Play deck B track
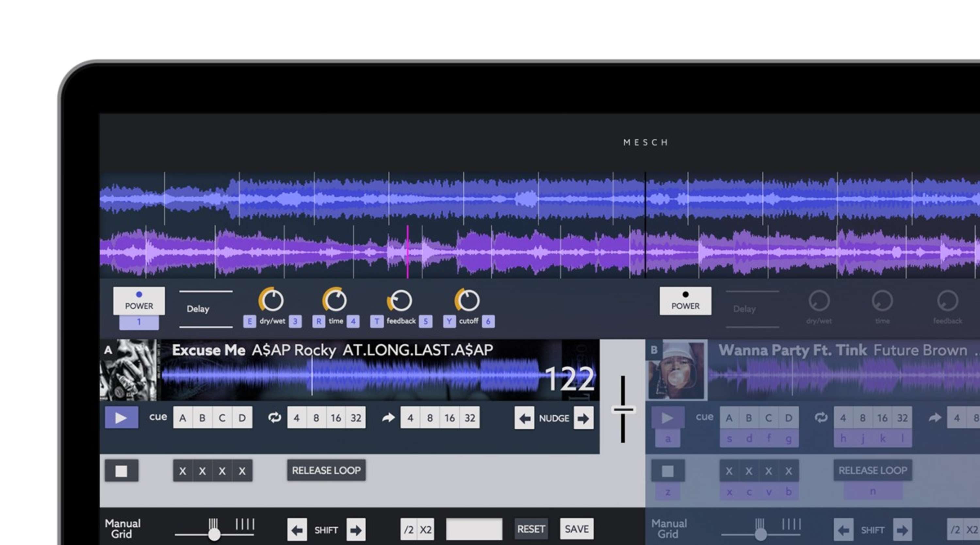The height and width of the screenshot is (545, 980). 668,418
